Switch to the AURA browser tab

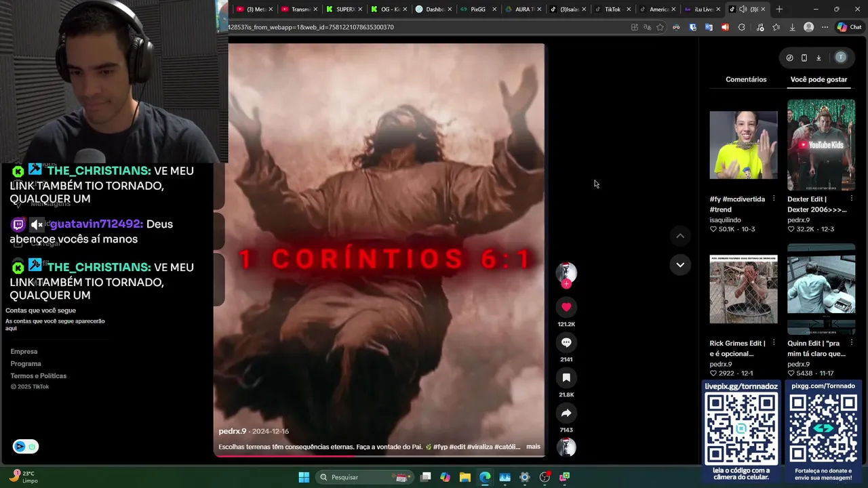[x=524, y=9]
